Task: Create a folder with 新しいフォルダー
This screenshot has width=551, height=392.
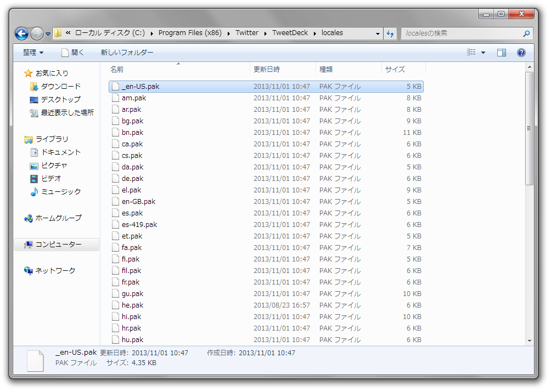Action: [x=127, y=53]
